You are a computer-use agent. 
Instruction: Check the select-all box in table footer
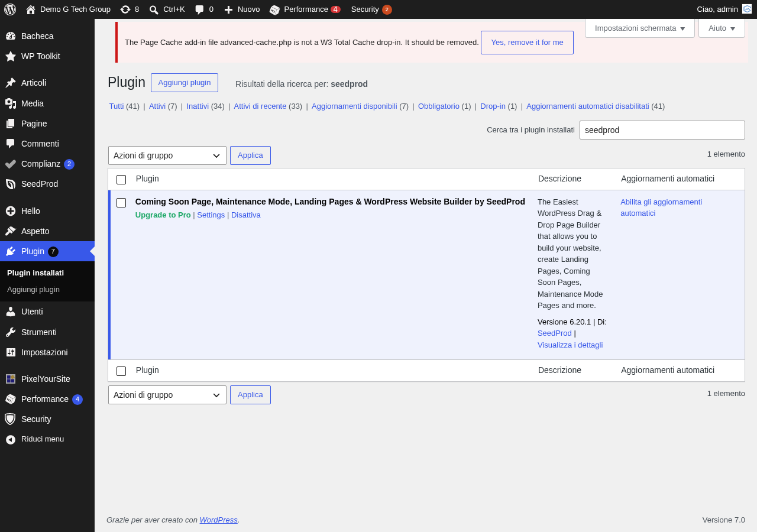tap(121, 371)
